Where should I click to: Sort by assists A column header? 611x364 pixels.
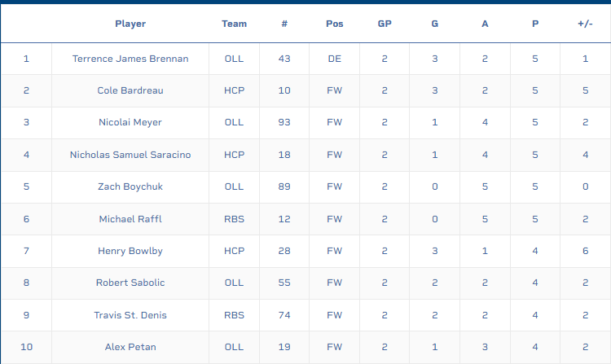(x=485, y=24)
